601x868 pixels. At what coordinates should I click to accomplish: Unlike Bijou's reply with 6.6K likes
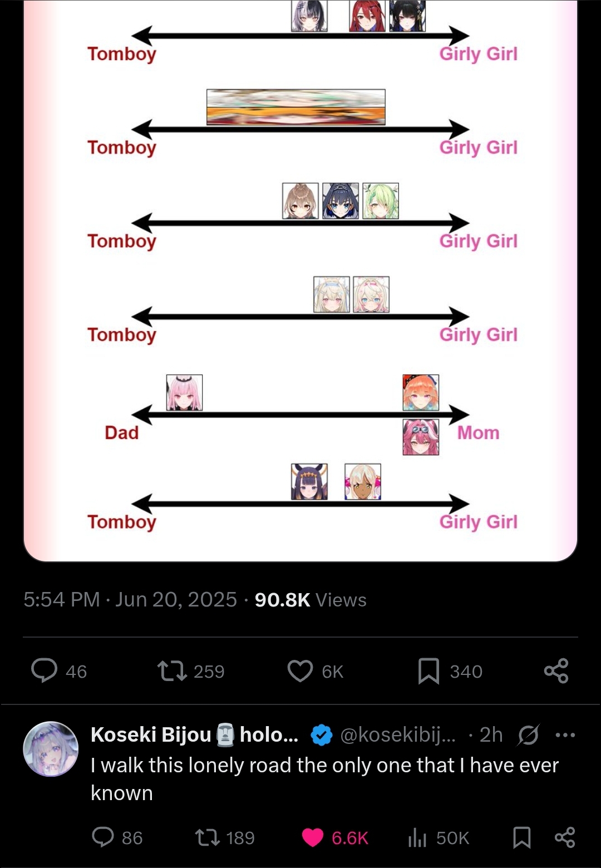(335, 837)
